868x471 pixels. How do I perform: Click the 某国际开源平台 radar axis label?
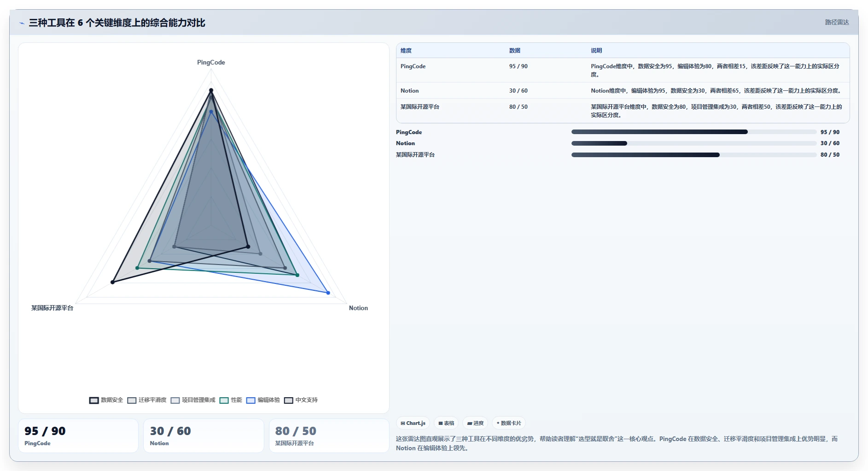(x=52, y=308)
